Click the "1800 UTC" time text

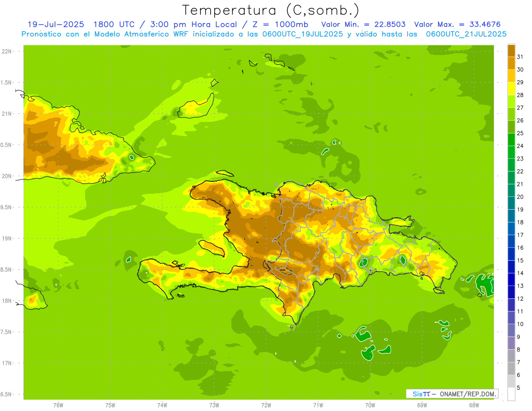(x=115, y=24)
